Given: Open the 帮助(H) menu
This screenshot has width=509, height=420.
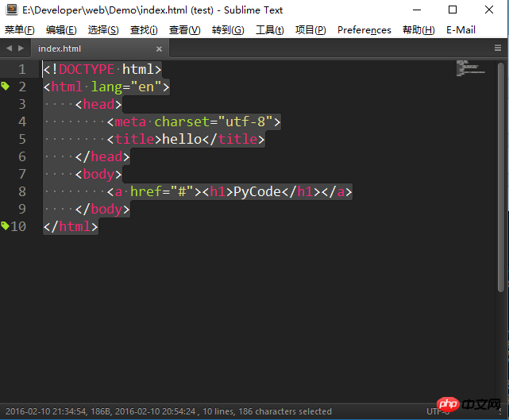Looking at the screenshot, I should tap(418, 30).
